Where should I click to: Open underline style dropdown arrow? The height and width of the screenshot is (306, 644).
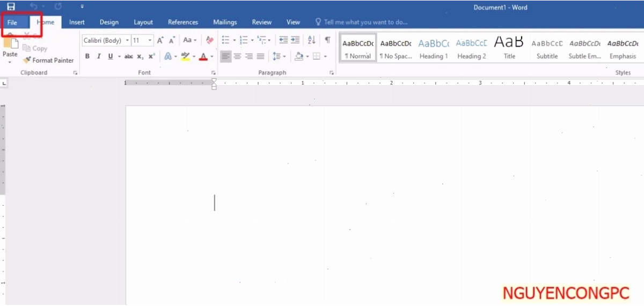(x=119, y=56)
